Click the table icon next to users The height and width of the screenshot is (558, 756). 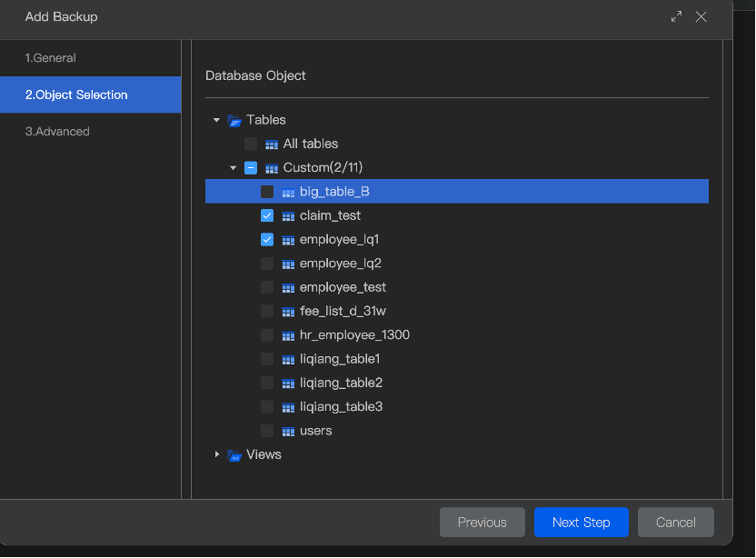(288, 431)
